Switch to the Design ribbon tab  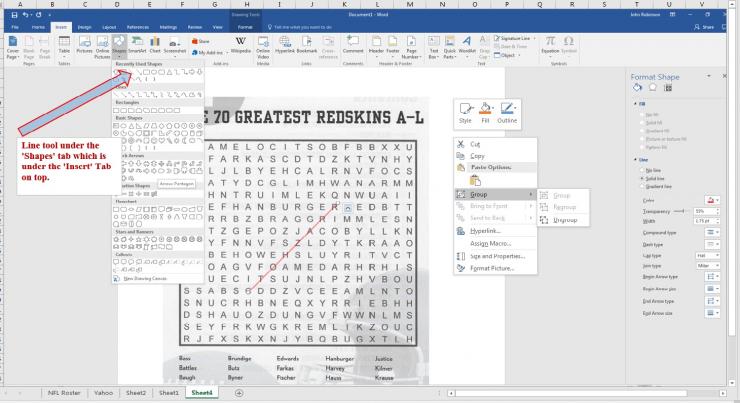(x=84, y=27)
